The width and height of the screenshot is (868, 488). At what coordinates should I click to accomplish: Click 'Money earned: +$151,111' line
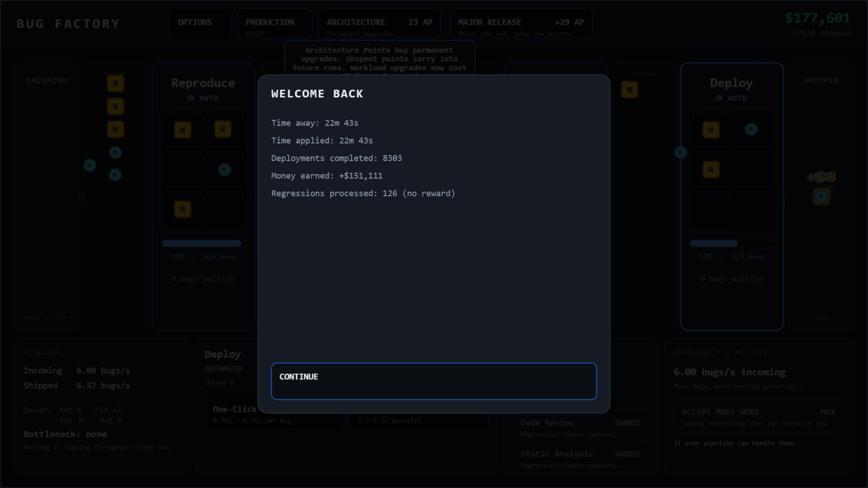point(327,176)
